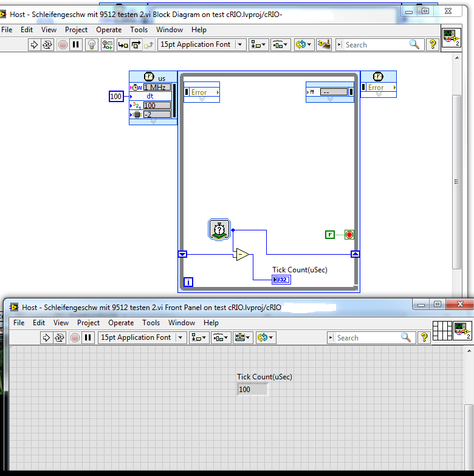This screenshot has width=474, height=476.
Task: Toggle Retain Wire Values button
Action: [107, 45]
